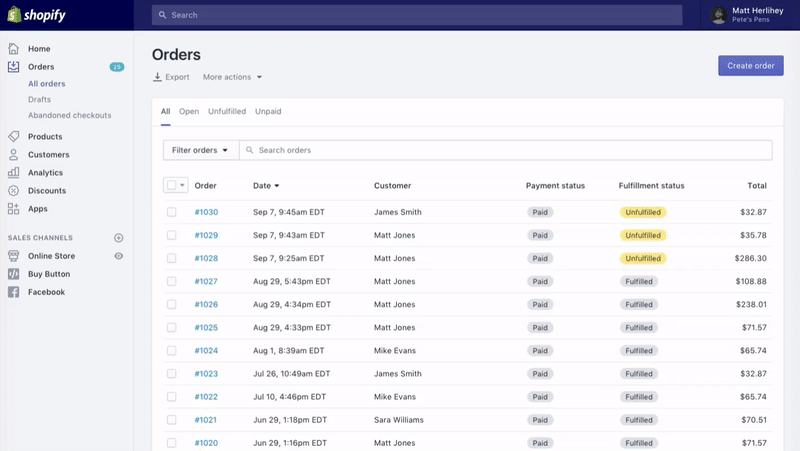The width and height of the screenshot is (800, 451).
Task: Go to Discounts section
Action: [x=46, y=191]
